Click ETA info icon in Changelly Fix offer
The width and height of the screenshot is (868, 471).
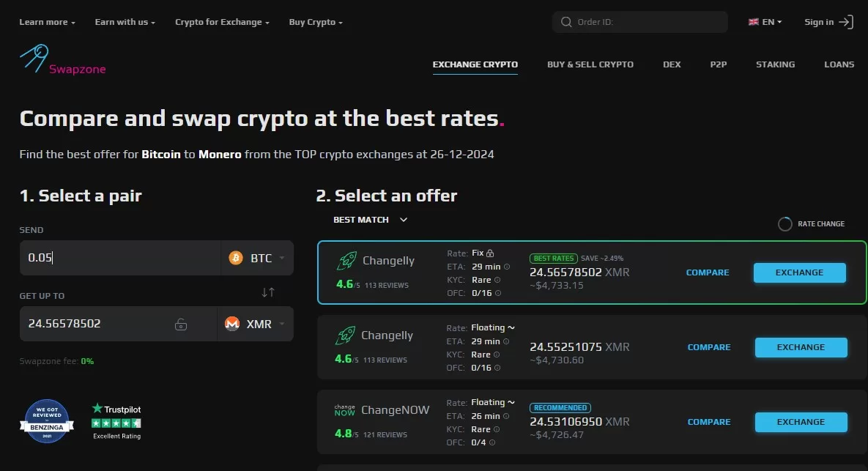pyautogui.click(x=507, y=267)
